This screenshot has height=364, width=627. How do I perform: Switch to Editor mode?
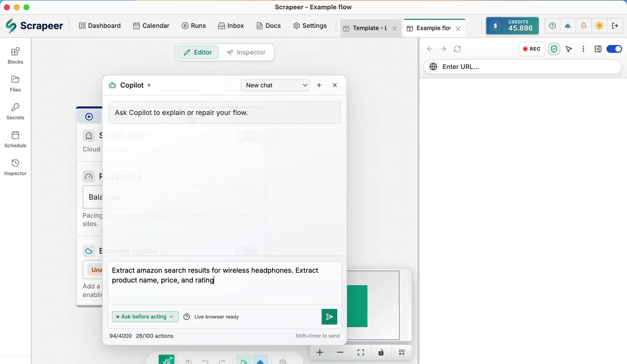pyautogui.click(x=198, y=52)
